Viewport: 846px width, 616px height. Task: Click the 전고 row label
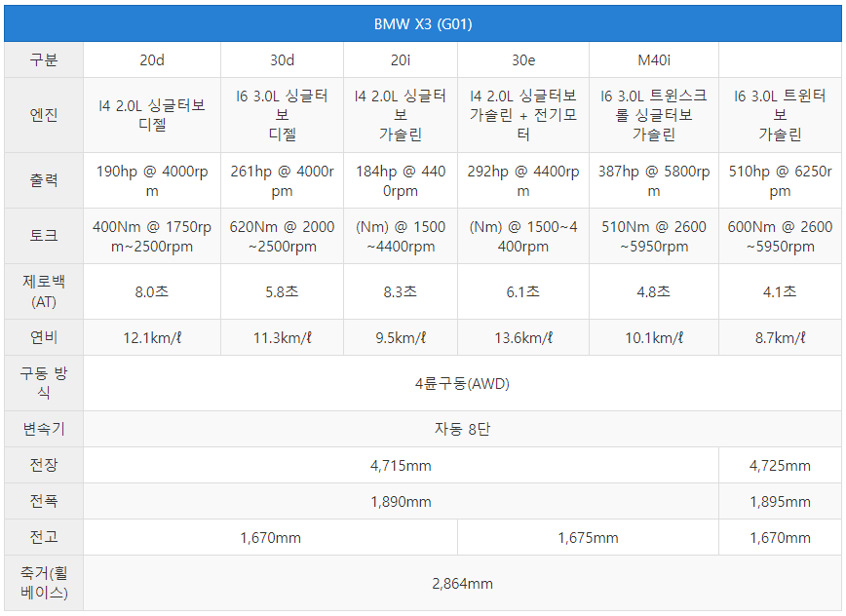(x=44, y=537)
